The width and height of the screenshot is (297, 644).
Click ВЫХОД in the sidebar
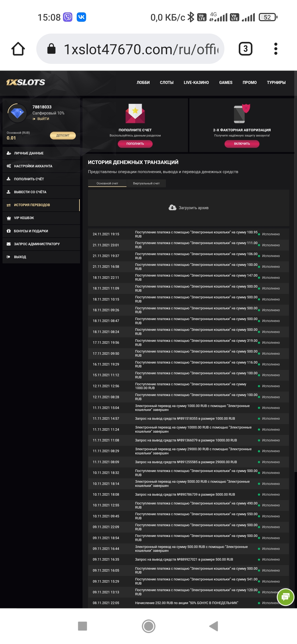click(41, 257)
